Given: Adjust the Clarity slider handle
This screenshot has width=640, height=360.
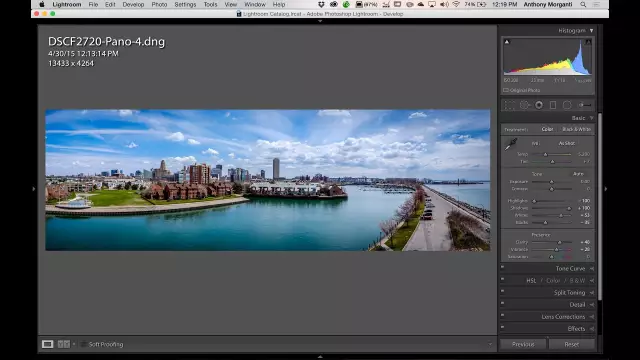Looking at the screenshot, I should (560, 242).
